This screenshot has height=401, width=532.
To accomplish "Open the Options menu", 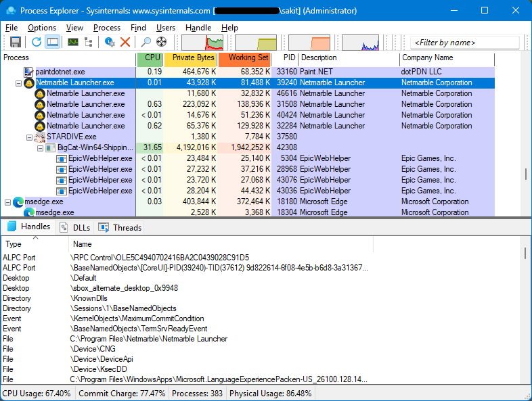I will [x=42, y=28].
